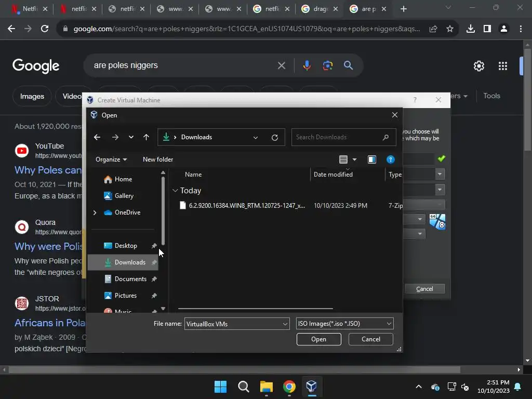Click Cancel in Create Virtual Machine window

424,289
